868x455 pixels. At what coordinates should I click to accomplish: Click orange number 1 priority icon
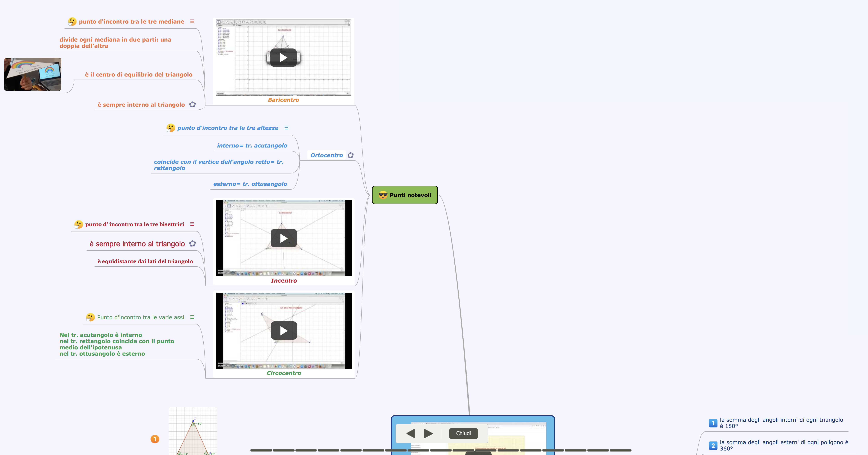tap(155, 439)
